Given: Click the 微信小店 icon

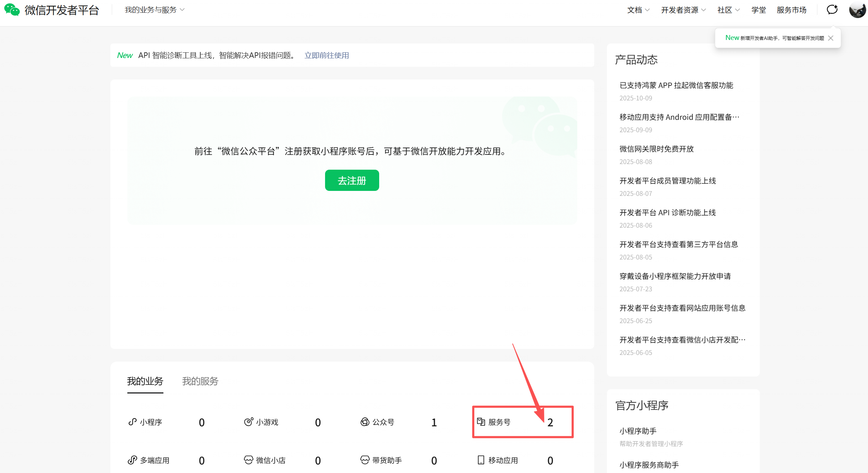Looking at the screenshot, I should click(249, 460).
